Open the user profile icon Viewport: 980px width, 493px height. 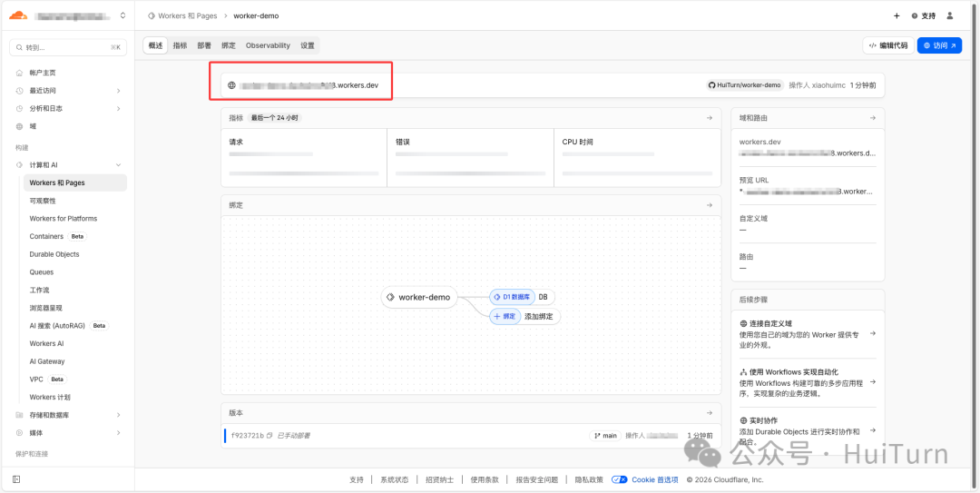950,15
